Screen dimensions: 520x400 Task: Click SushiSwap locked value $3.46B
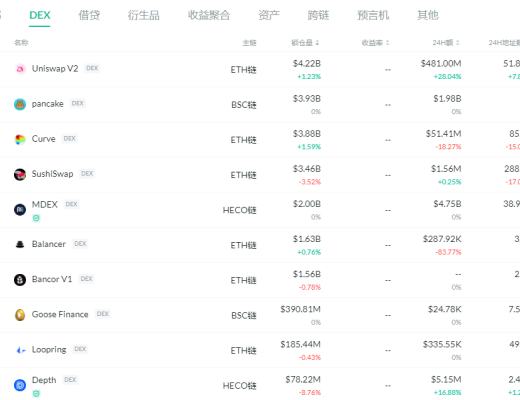(x=307, y=169)
